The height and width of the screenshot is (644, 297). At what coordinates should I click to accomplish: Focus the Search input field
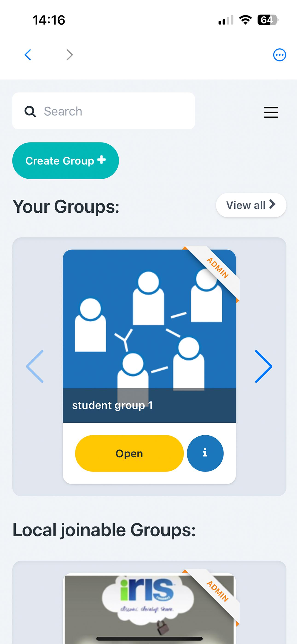104,111
